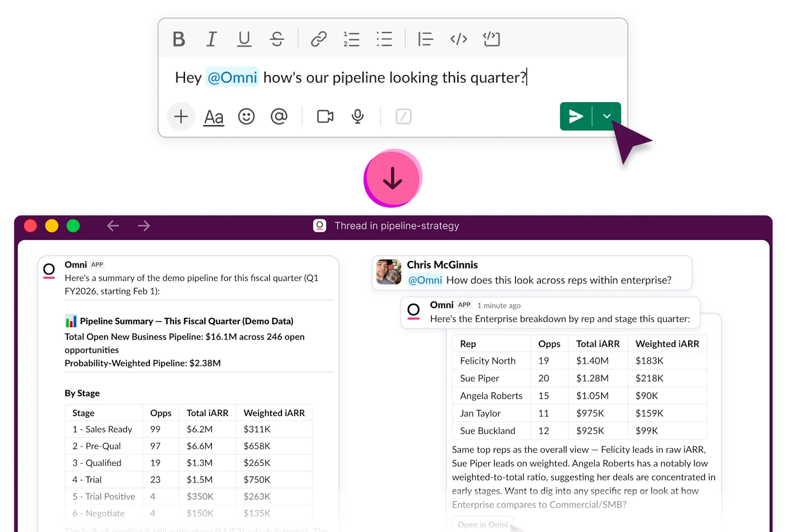The height and width of the screenshot is (532, 786).
Task: Insert a link in the message
Action: (x=319, y=39)
